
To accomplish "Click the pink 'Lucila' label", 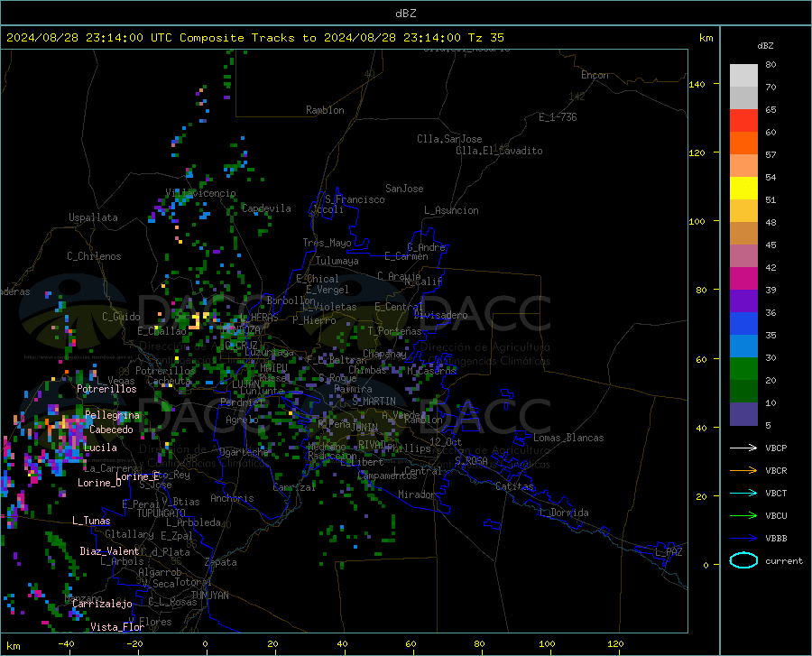I will click(x=100, y=448).
